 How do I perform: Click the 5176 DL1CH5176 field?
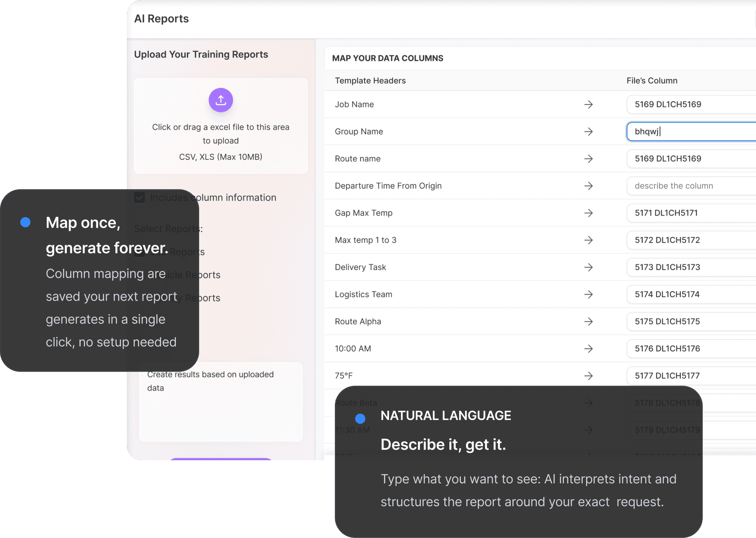click(x=691, y=349)
